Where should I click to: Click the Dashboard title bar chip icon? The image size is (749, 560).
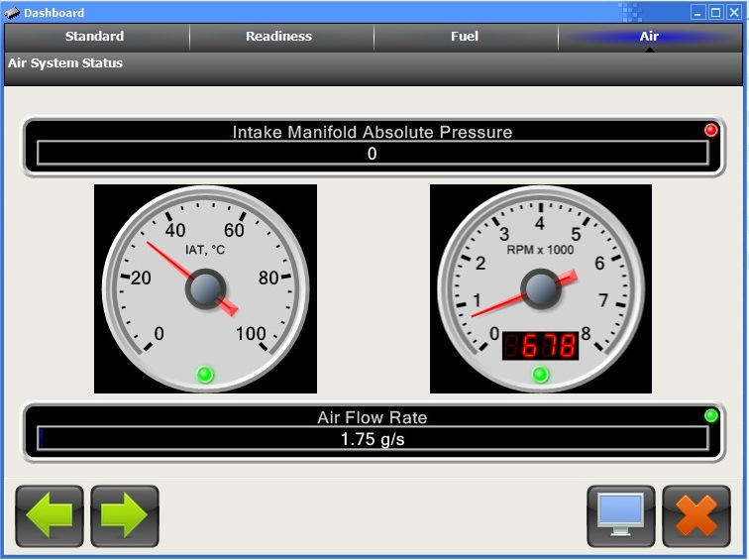pyautogui.click(x=13, y=13)
